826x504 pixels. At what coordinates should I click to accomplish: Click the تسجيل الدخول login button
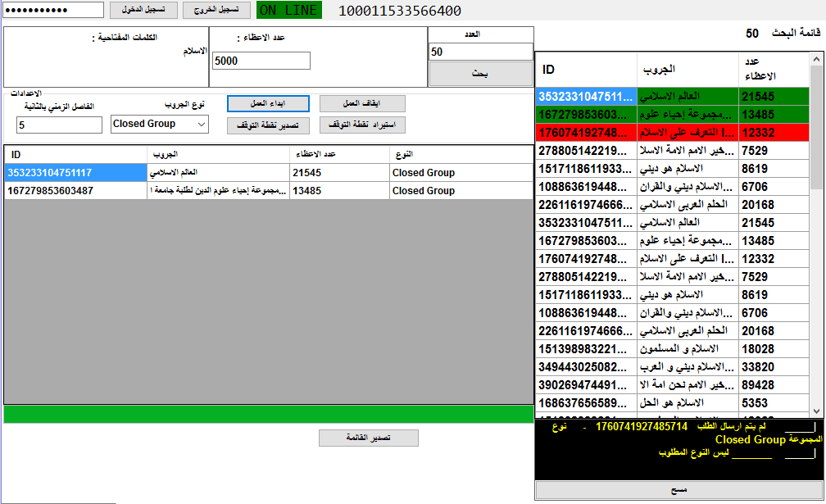point(143,10)
